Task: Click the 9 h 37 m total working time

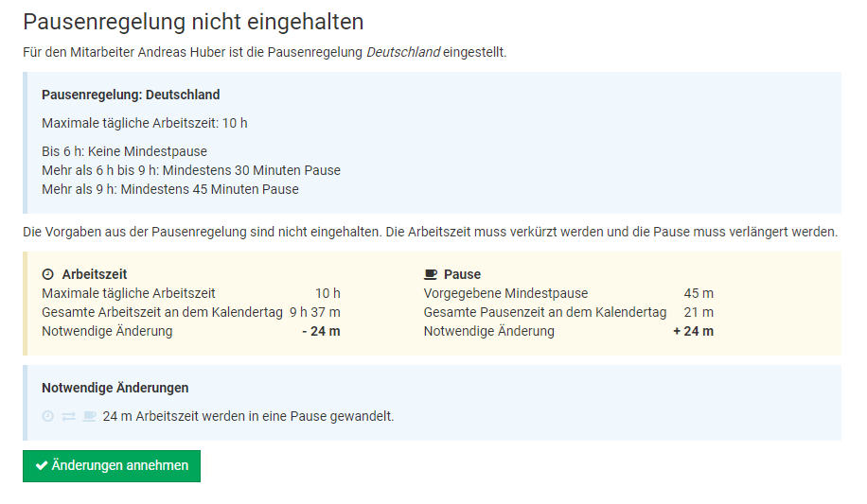Action: [315, 312]
